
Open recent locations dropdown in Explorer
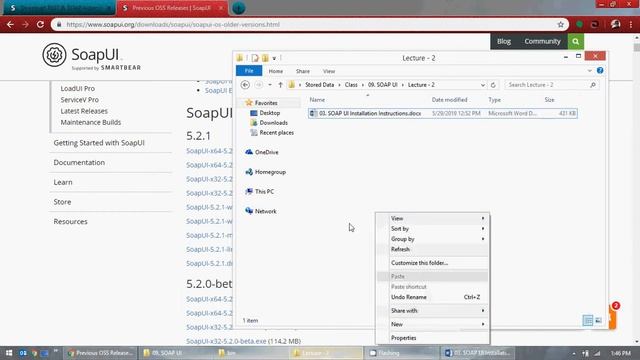point(270,85)
